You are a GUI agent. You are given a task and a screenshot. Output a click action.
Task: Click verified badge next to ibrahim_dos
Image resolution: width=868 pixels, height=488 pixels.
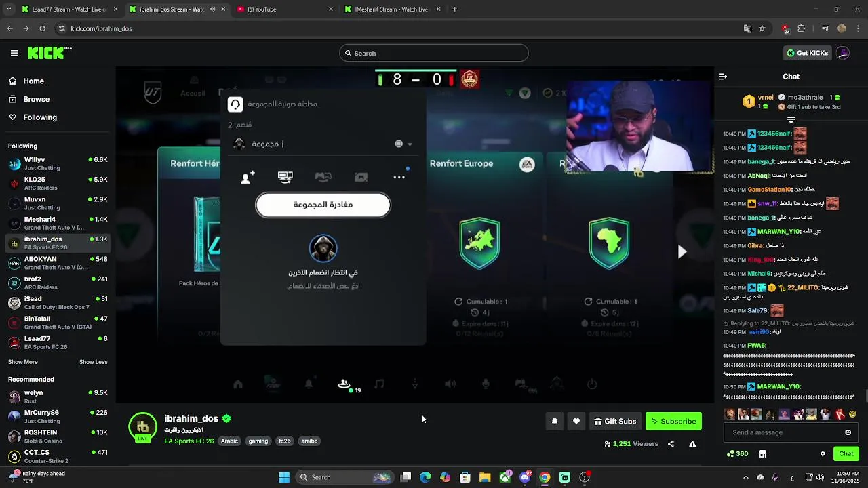pyautogui.click(x=226, y=418)
